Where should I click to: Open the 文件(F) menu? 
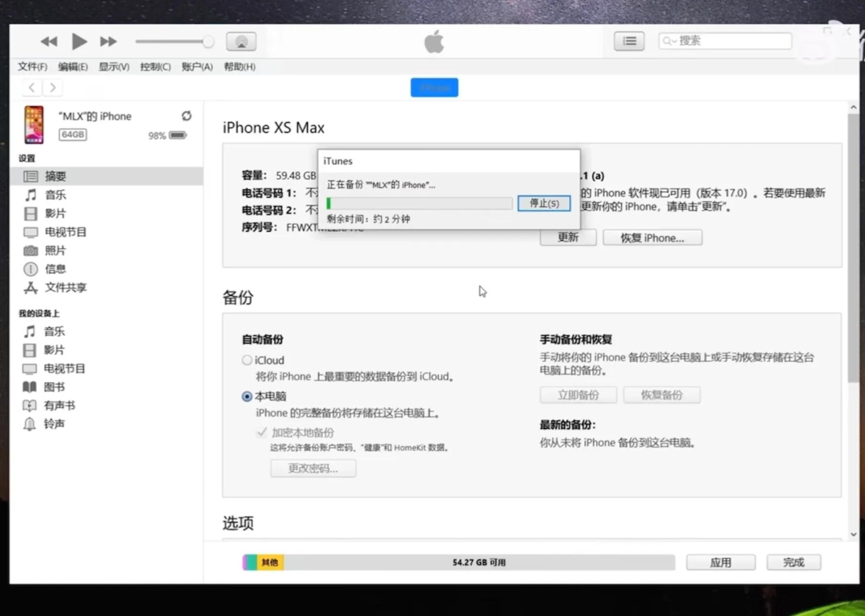(x=32, y=66)
